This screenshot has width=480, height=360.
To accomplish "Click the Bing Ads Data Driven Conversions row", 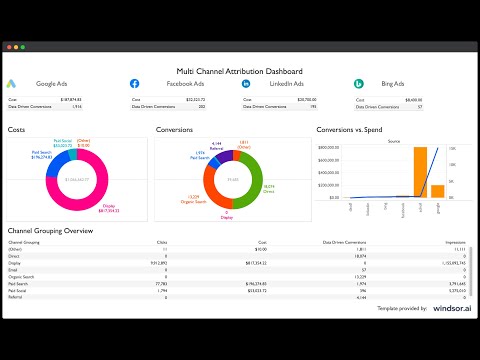I will pos(389,107).
